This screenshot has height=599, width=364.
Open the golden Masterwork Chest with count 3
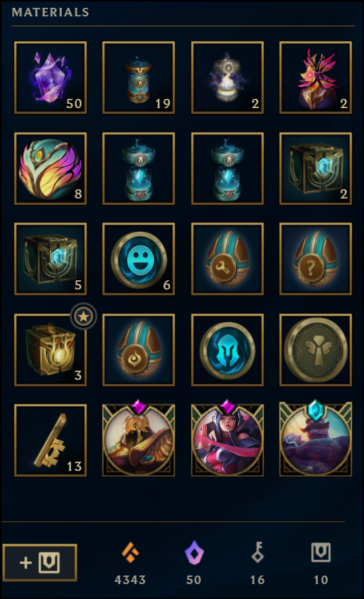coord(50,350)
